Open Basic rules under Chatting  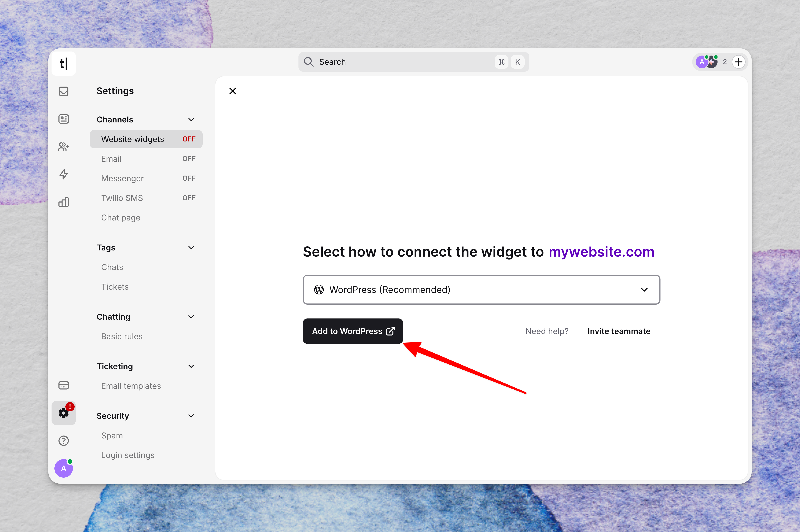pyautogui.click(x=146, y=337)
